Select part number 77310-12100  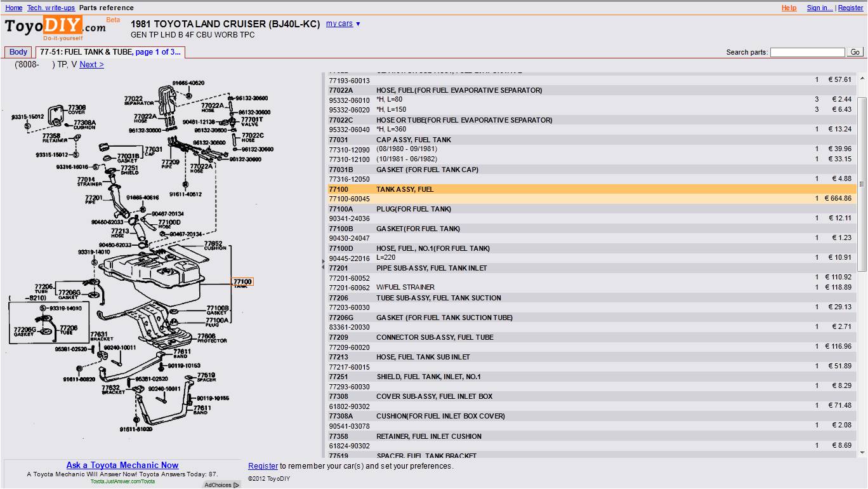click(349, 159)
